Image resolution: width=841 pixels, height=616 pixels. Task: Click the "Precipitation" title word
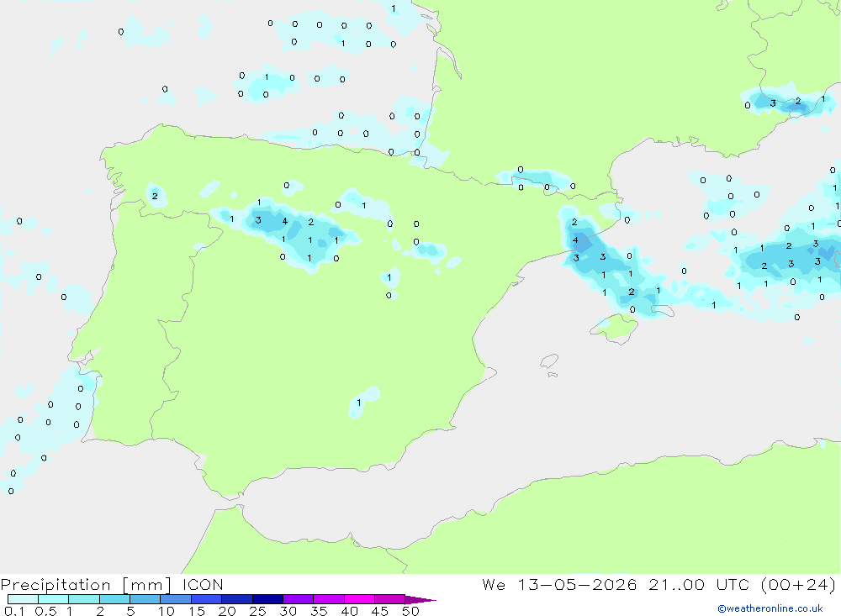point(56,584)
